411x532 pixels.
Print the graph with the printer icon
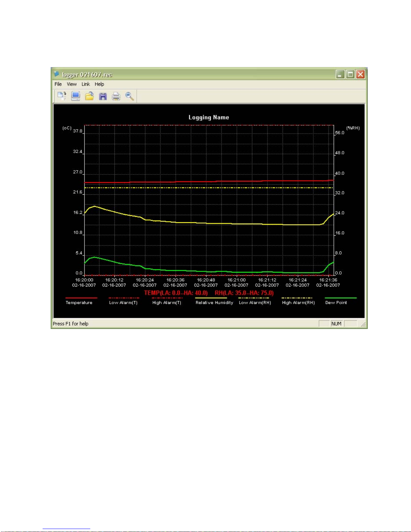tap(116, 96)
